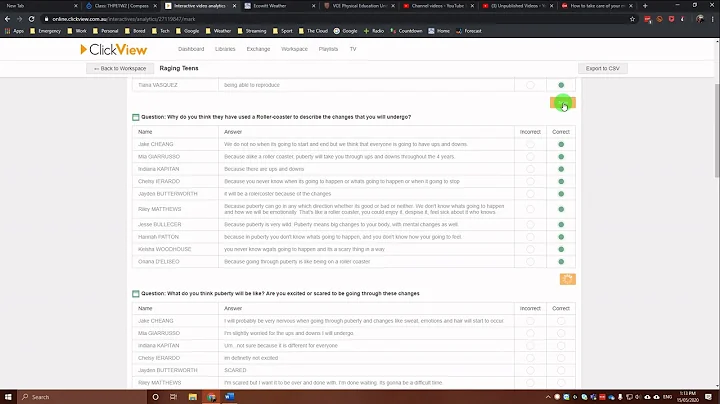This screenshot has width=720, height=404.
Task: Open the Home bookmark
Action: (x=439, y=31)
